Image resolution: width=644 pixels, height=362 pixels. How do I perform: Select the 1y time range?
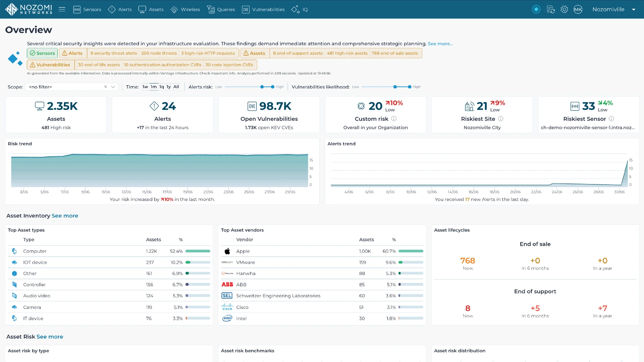coord(169,87)
